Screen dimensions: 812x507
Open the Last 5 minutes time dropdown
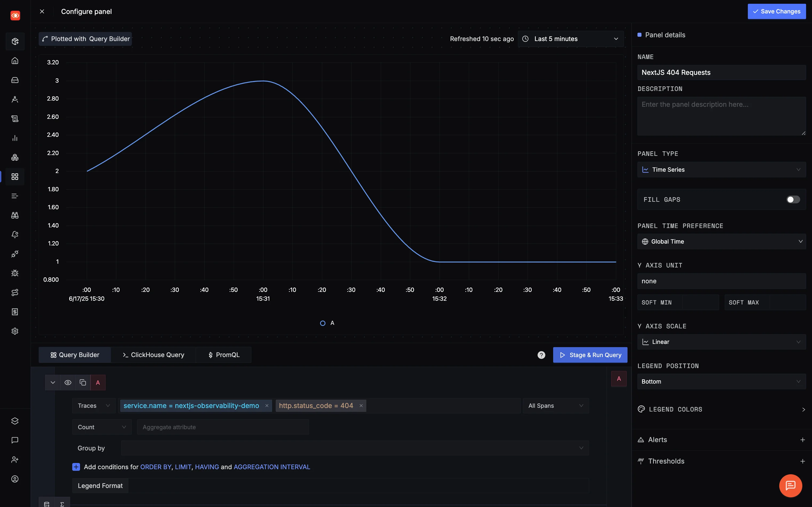pos(570,39)
